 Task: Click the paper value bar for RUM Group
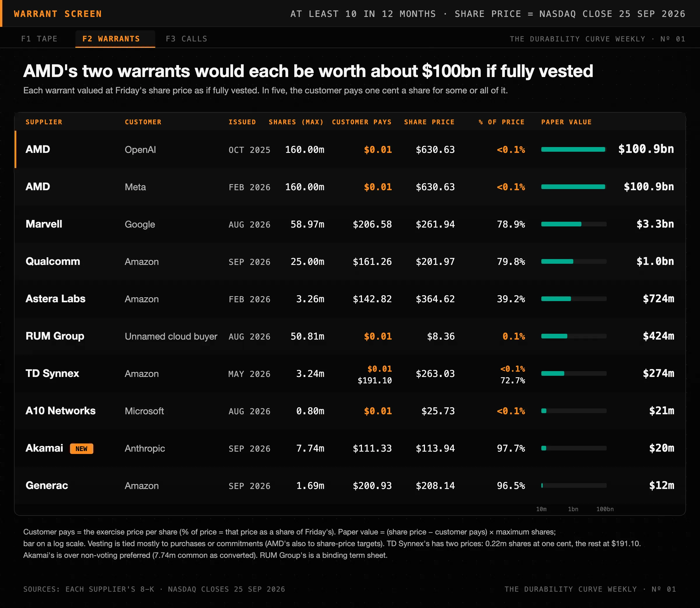coord(574,336)
